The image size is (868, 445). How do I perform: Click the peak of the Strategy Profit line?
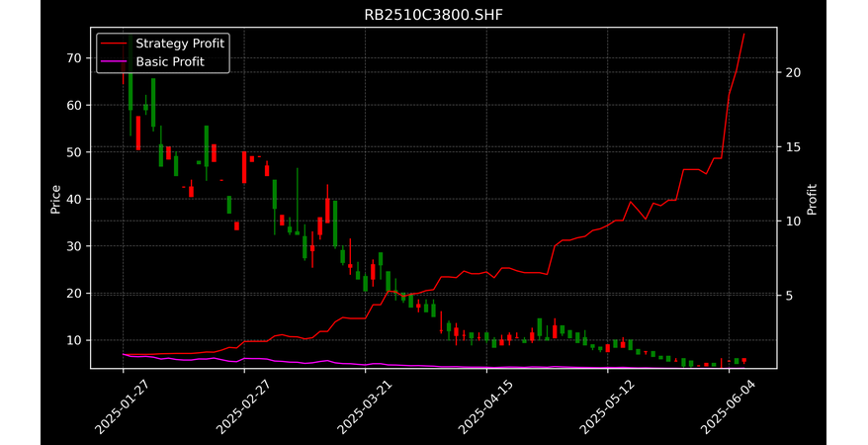pos(744,34)
